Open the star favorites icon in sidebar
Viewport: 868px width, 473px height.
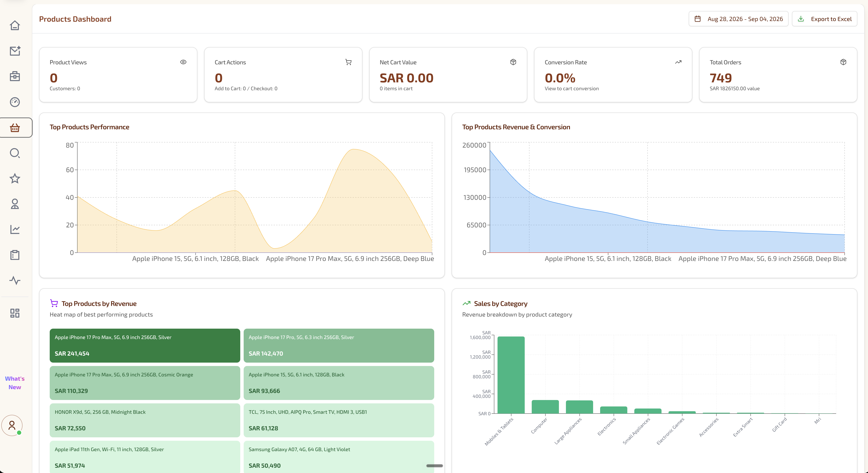pos(15,178)
